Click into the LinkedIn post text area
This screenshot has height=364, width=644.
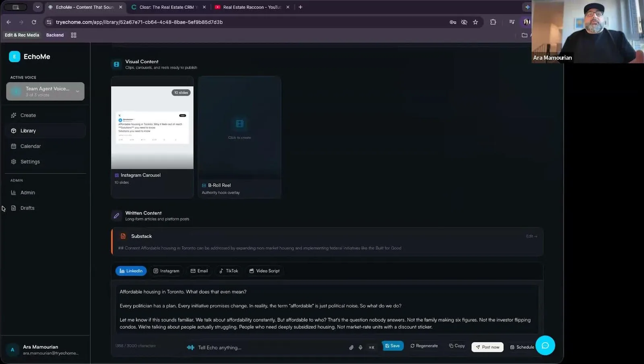click(327, 309)
